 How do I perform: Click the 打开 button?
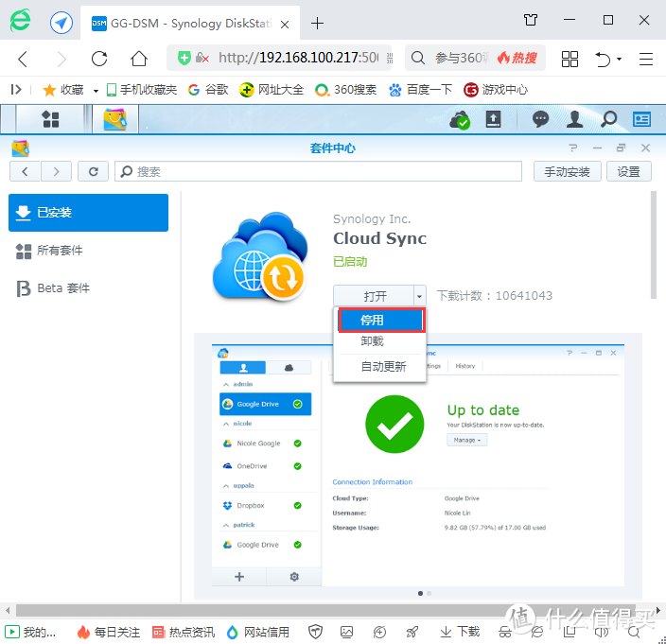(374, 295)
